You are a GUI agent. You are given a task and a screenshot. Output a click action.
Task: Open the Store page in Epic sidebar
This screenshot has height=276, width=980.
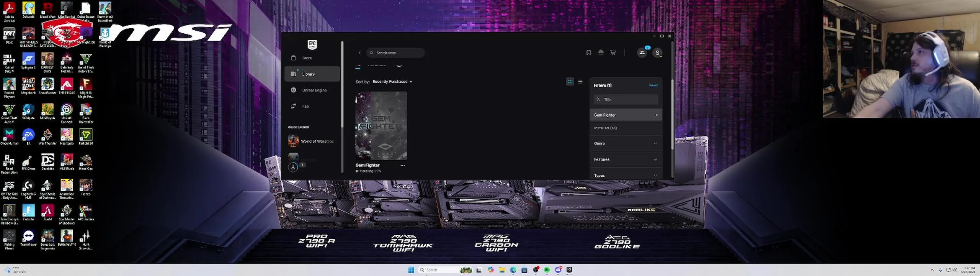(x=312, y=58)
